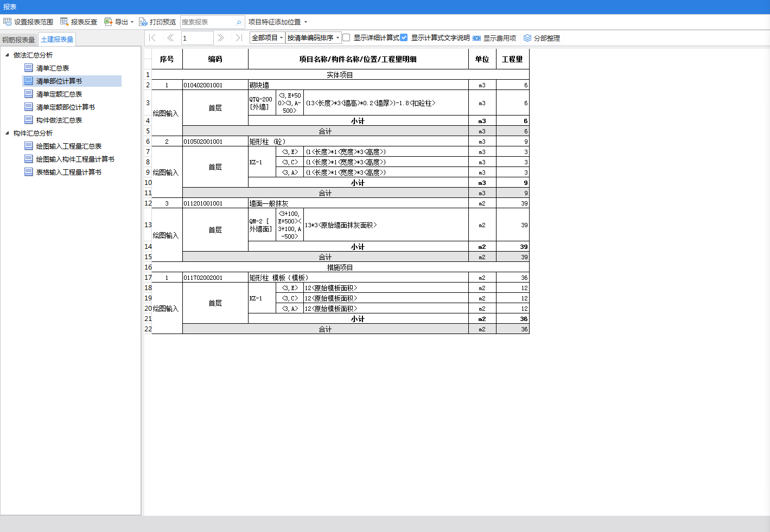This screenshot has height=532, width=770.
Task: Click 显示费用项 button label
Action: (500, 38)
